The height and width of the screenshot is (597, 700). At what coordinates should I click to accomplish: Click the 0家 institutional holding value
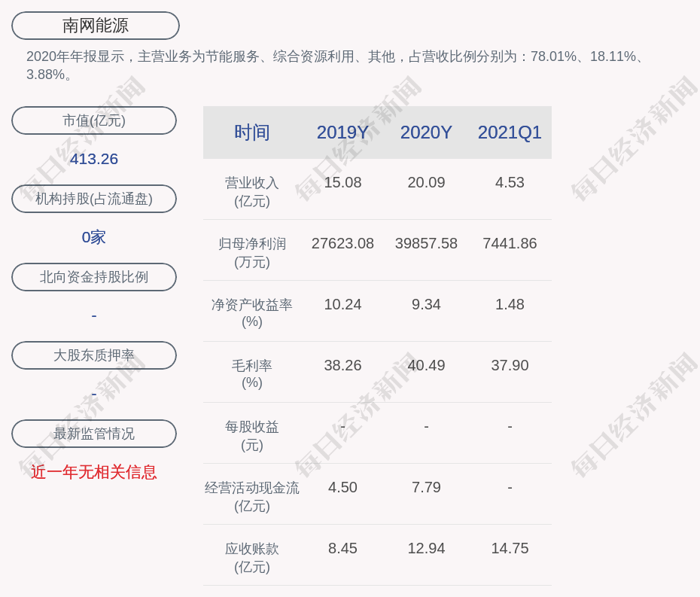(94, 237)
